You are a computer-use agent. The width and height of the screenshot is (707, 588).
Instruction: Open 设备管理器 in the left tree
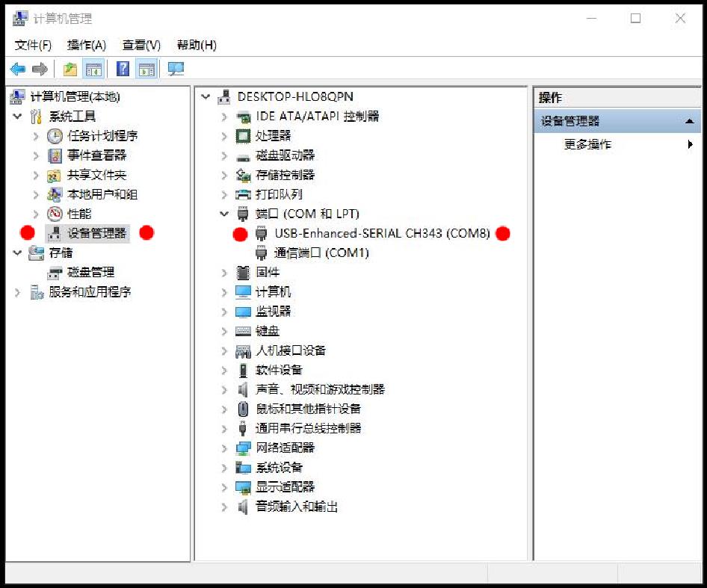tap(96, 233)
